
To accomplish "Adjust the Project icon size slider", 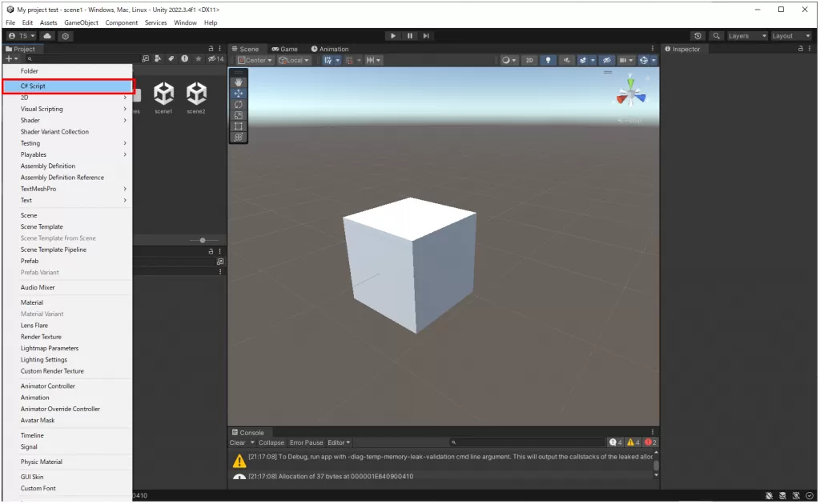I will 203,240.
